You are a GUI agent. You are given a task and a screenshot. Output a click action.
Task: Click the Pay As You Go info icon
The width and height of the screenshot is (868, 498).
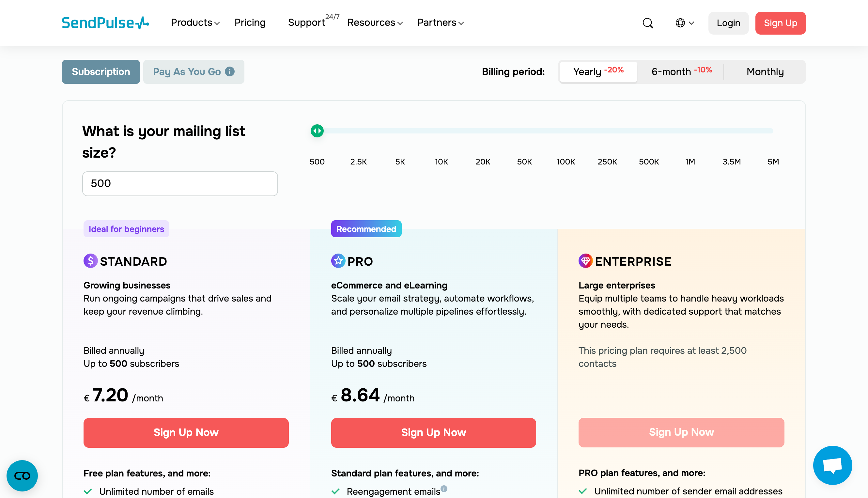pos(230,71)
